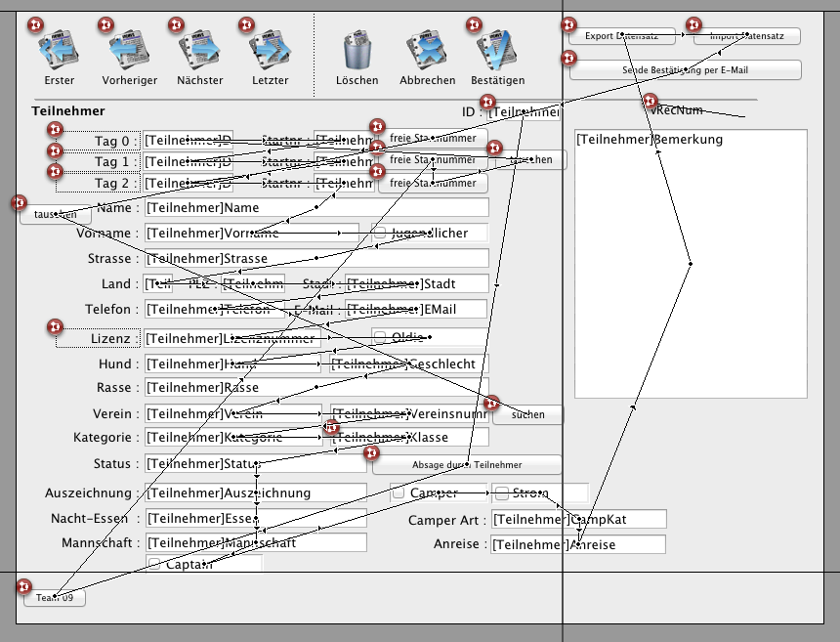The height and width of the screenshot is (642, 840).
Task: Click the Export Datensatz button
Action: click(x=621, y=36)
